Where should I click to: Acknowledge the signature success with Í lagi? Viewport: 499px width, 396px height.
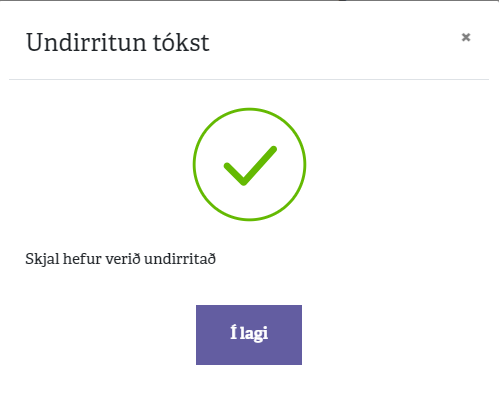click(249, 335)
